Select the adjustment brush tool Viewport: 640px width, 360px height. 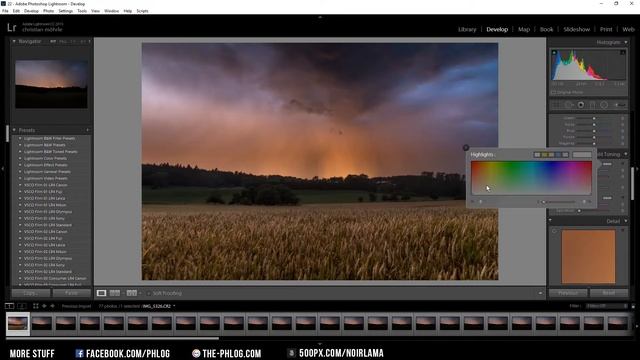click(x=620, y=105)
